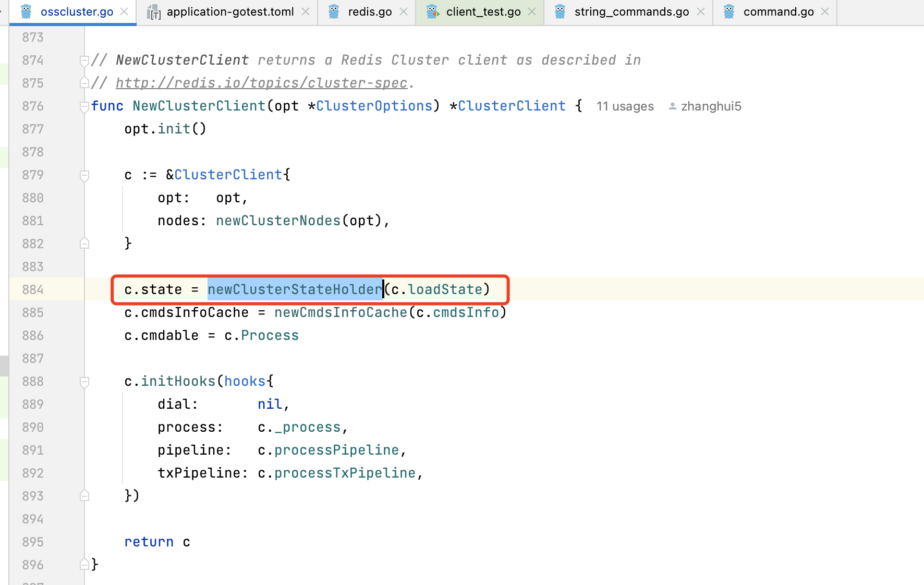This screenshot has width=924, height=585.
Task: Close the command.go tab
Action: 825,11
